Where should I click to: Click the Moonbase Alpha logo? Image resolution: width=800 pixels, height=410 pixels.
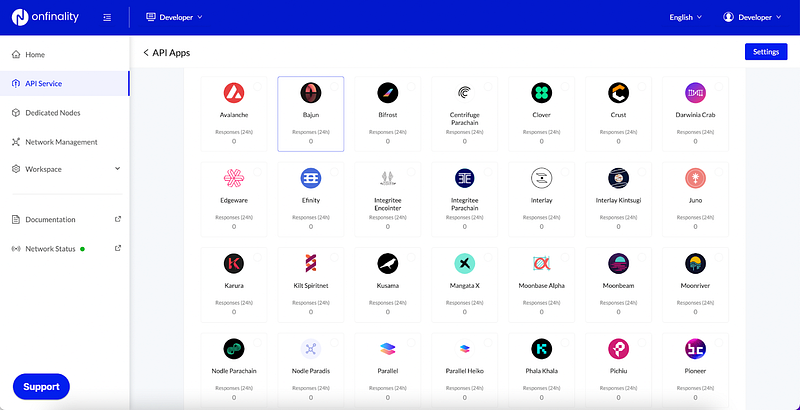point(541,264)
